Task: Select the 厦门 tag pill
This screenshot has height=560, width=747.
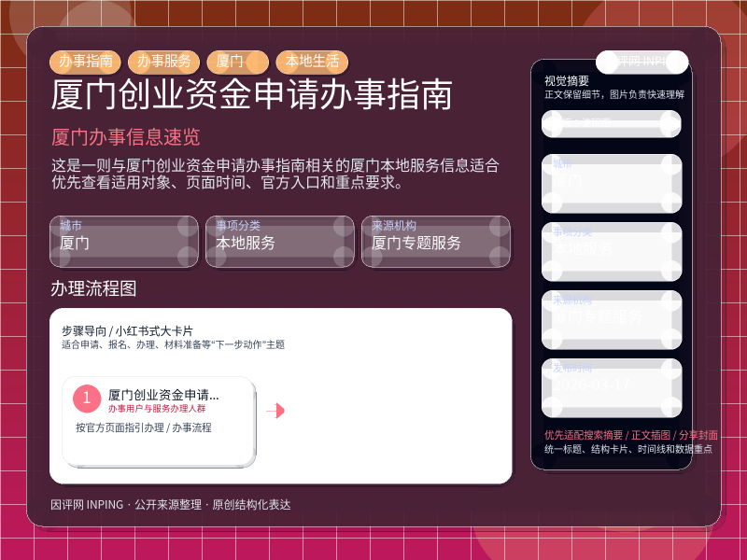Action: pyautogui.click(x=238, y=62)
